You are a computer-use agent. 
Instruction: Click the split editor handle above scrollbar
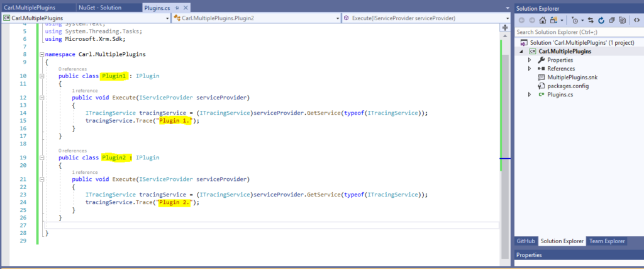click(505, 28)
